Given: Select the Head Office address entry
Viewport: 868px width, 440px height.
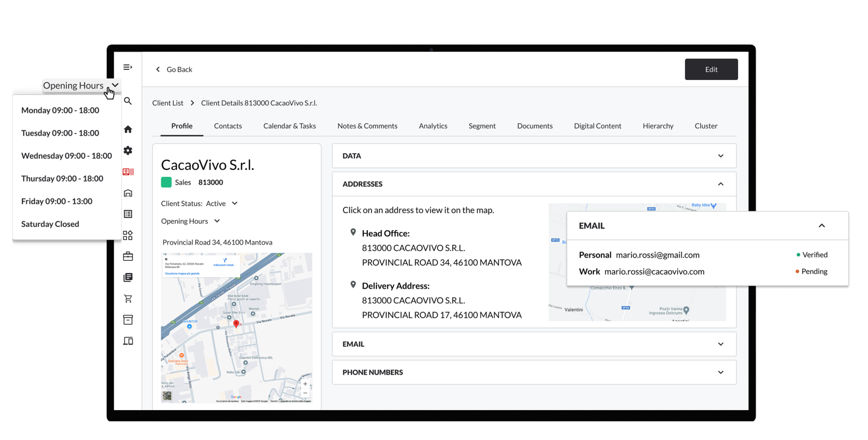Looking at the screenshot, I should pos(442,248).
